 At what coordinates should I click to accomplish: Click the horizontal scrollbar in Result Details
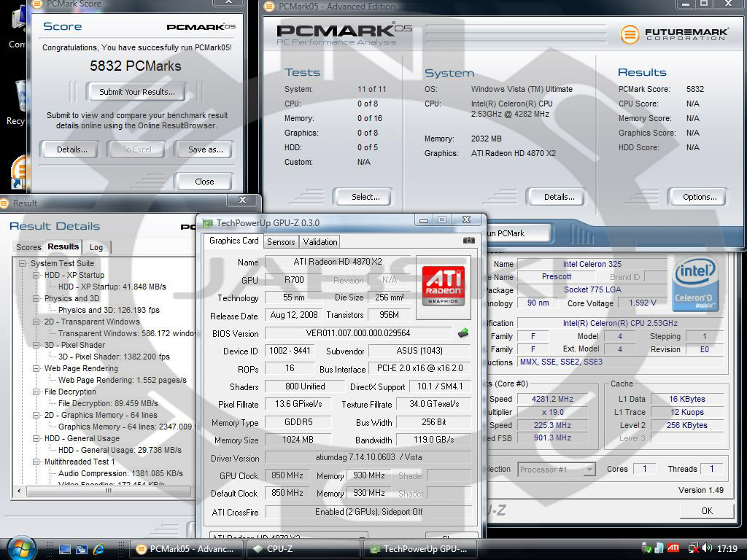click(109, 491)
